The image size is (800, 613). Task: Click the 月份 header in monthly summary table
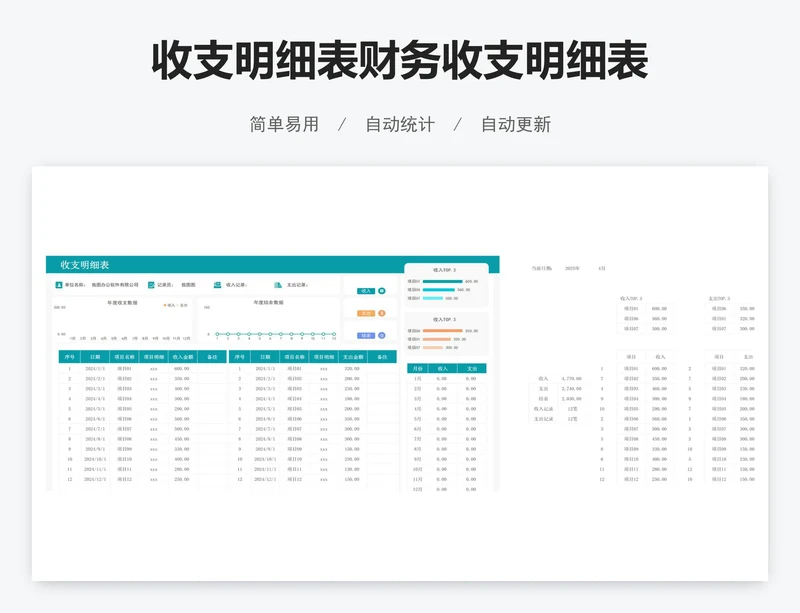[x=417, y=369]
